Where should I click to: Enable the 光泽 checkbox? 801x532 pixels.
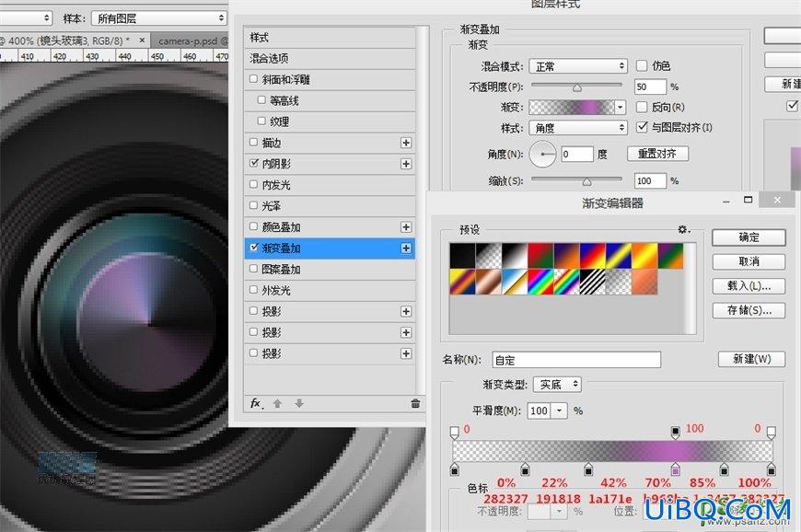253,205
